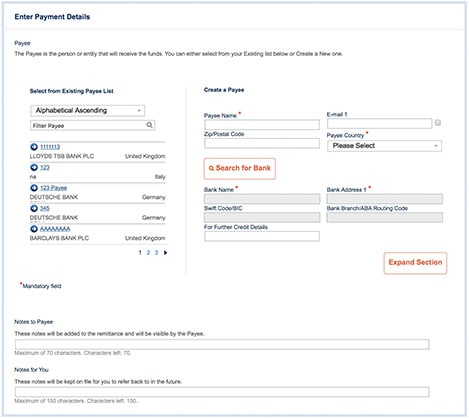Focus the Payee Name input field
Viewport: 469px width, 418px height.
[x=262, y=125]
